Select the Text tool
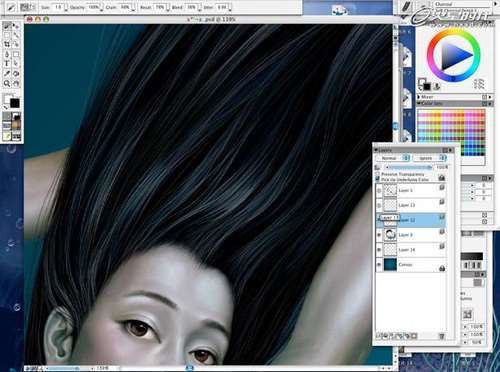 [7, 64]
